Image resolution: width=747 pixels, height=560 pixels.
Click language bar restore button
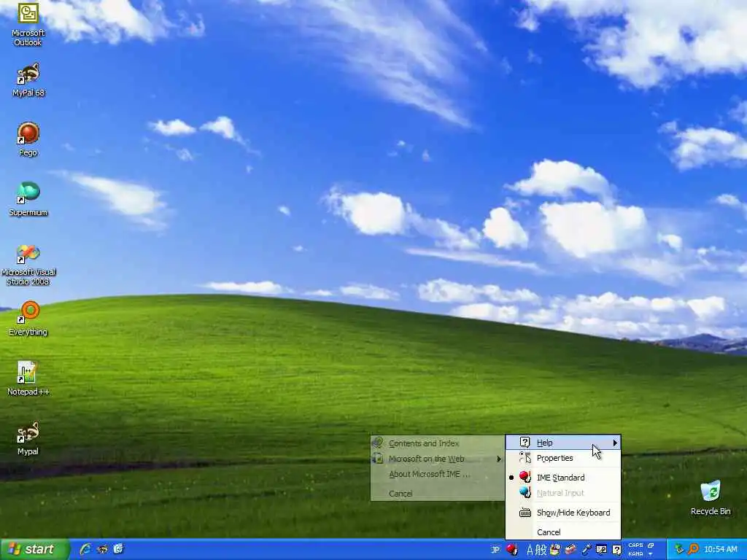coord(651,545)
